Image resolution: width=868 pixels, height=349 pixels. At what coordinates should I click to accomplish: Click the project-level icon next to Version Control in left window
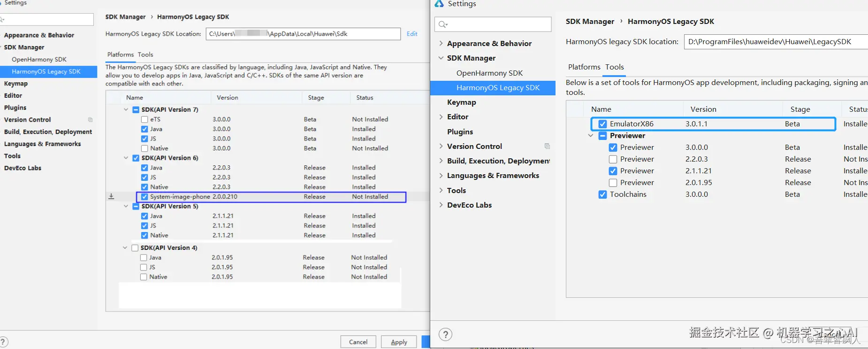[91, 120]
